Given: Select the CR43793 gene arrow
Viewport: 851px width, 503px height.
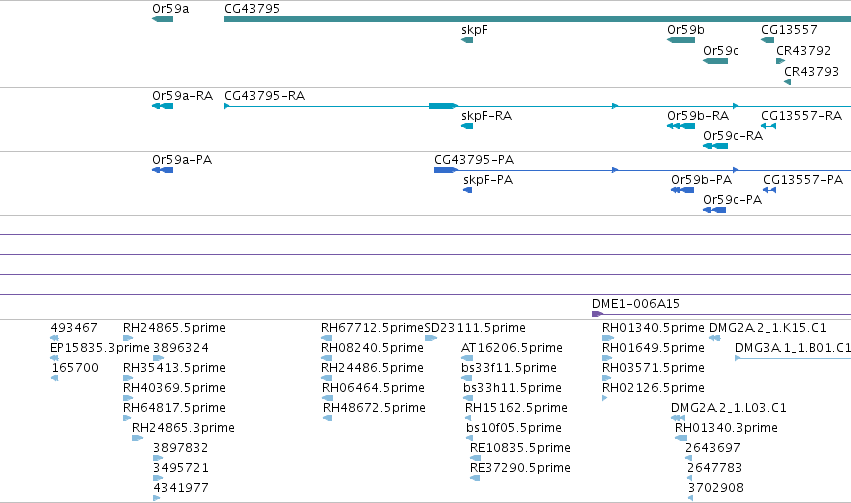Looking at the screenshot, I should (788, 82).
